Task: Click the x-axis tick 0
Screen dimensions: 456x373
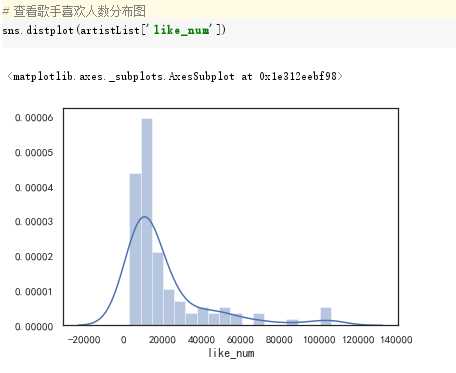Action: 124,340
